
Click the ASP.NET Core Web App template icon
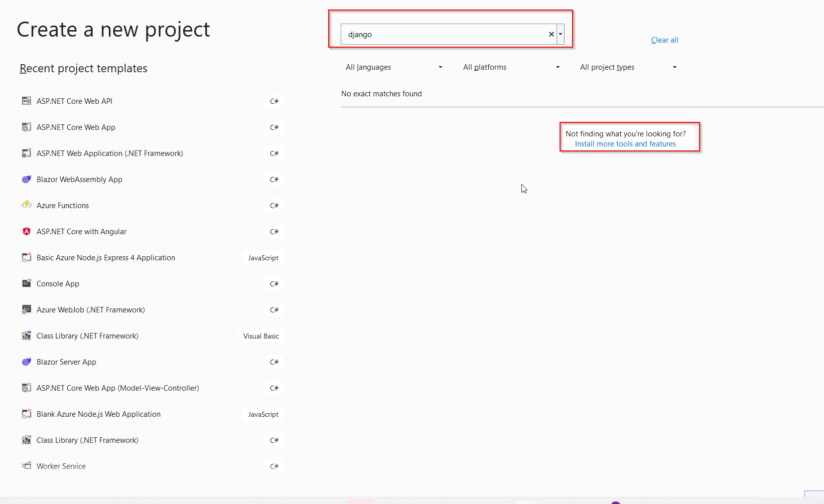[27, 127]
